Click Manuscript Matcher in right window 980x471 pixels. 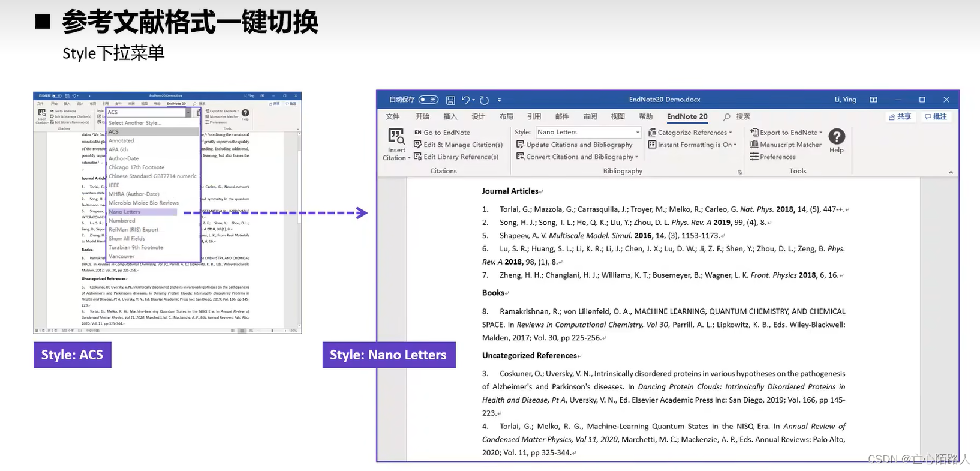click(786, 145)
